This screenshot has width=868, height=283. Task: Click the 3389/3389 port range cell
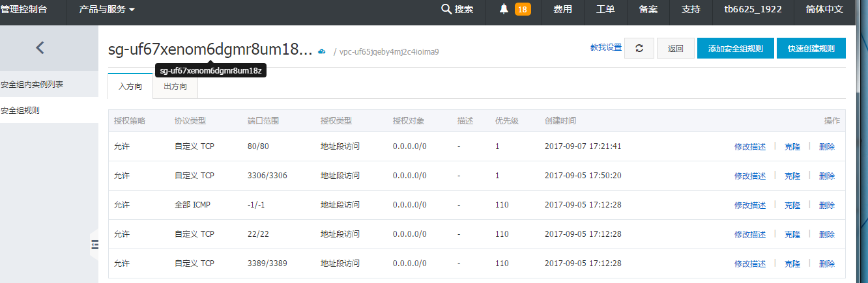(x=267, y=263)
